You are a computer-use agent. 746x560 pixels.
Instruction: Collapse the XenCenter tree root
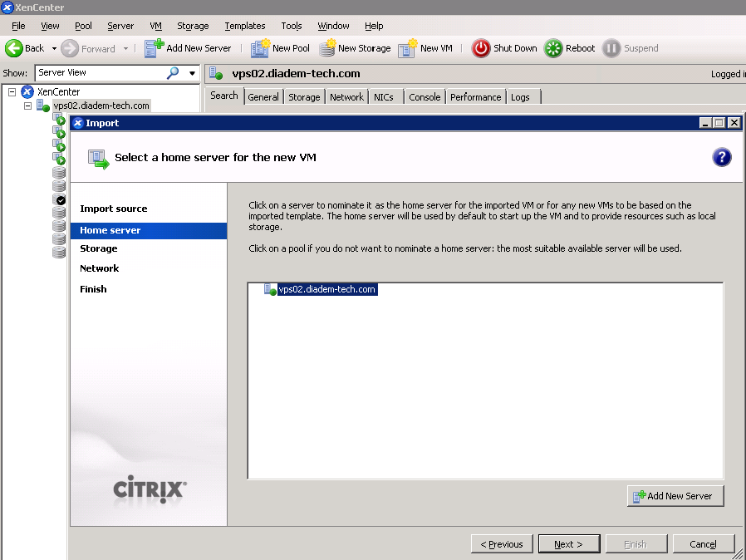(x=12, y=92)
